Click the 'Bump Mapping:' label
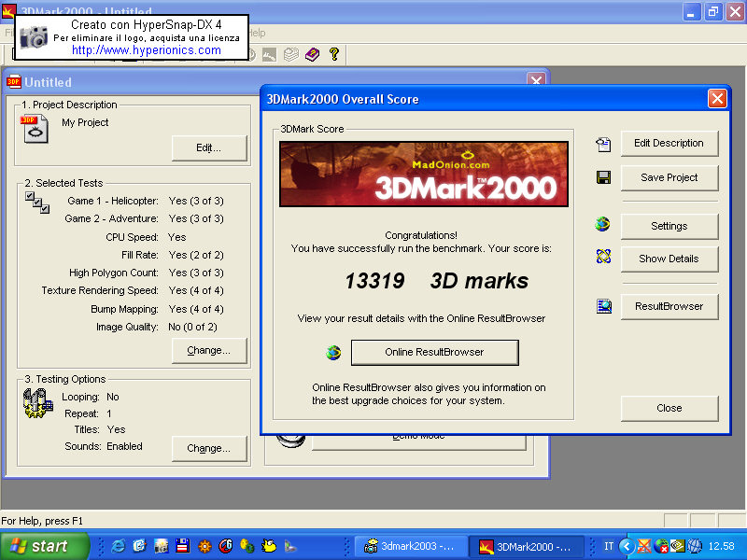 pyautogui.click(x=124, y=309)
